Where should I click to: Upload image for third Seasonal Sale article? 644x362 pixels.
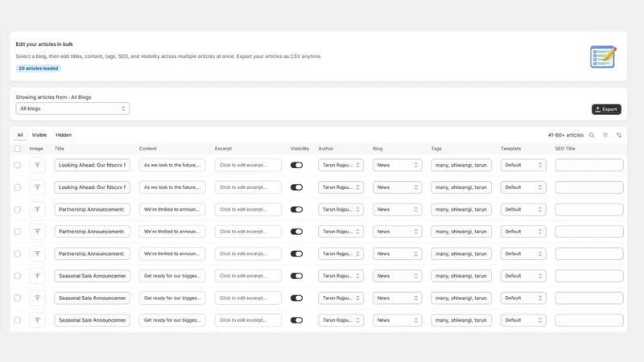coord(37,320)
